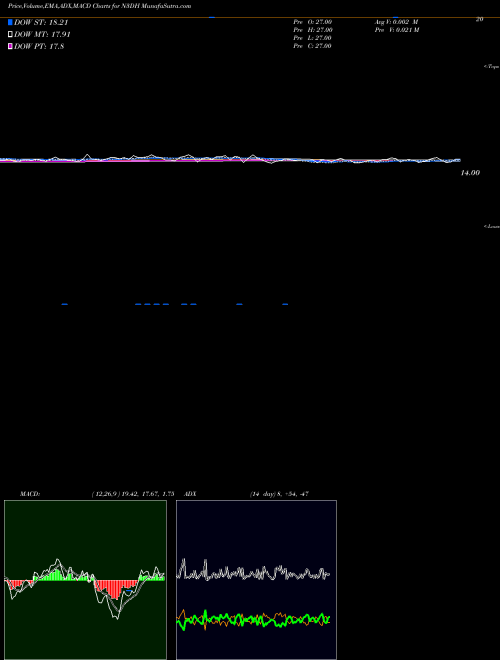The image size is (500, 660).
Task: Click the price EMA line chart
Action: (x=230, y=159)
